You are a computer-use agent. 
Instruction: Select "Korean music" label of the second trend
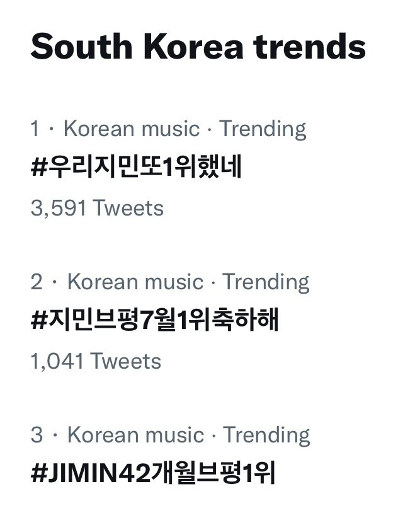pyautogui.click(x=135, y=282)
